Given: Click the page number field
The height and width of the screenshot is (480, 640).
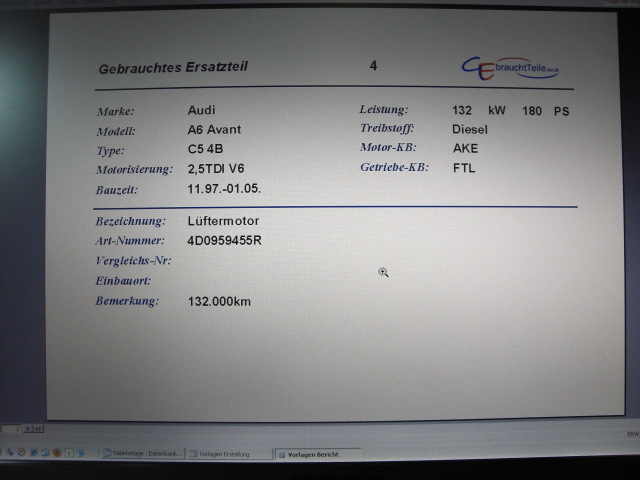Looking at the screenshot, I should click(x=10, y=428).
